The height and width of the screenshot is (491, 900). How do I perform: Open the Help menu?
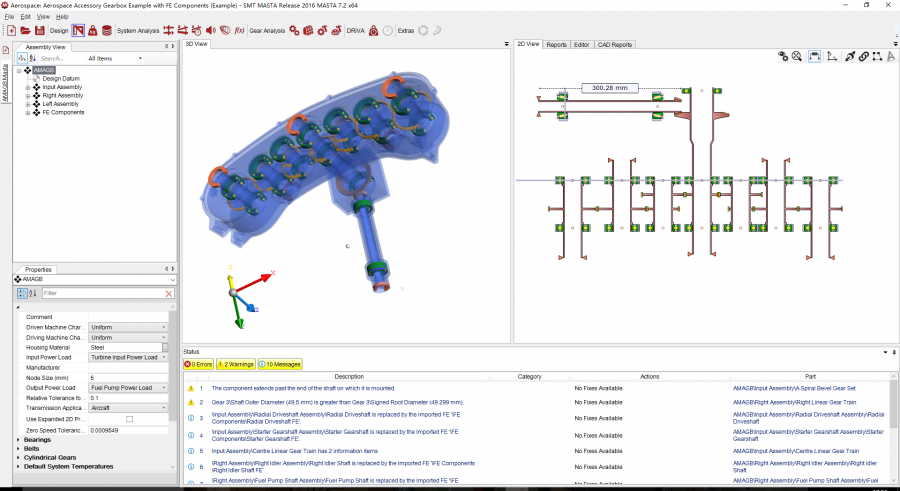[x=62, y=17]
